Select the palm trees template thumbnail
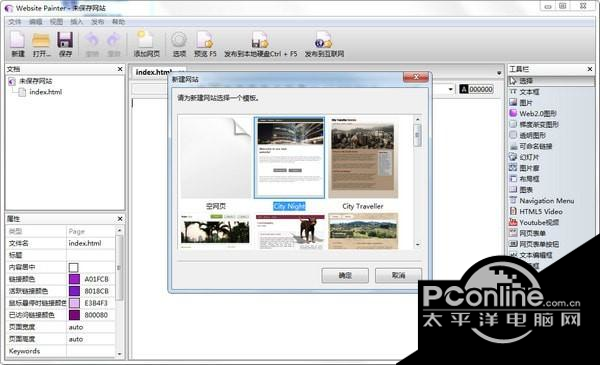The image size is (600, 365). [215, 231]
